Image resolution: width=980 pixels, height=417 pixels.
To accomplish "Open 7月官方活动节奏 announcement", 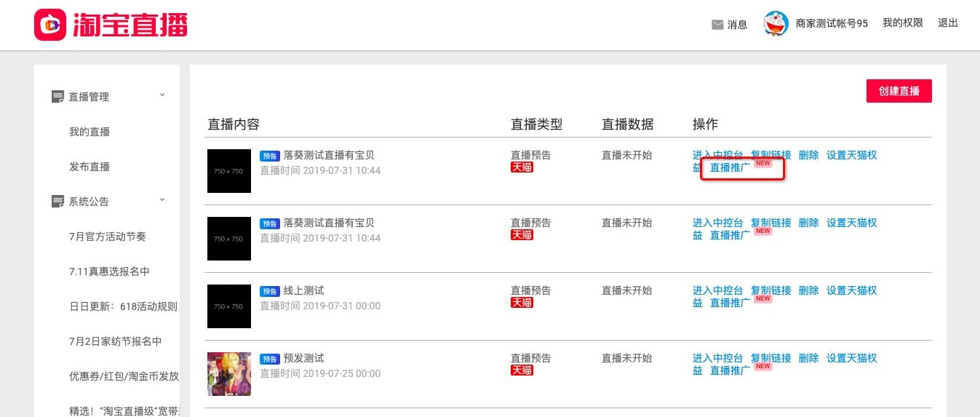I will click(108, 237).
